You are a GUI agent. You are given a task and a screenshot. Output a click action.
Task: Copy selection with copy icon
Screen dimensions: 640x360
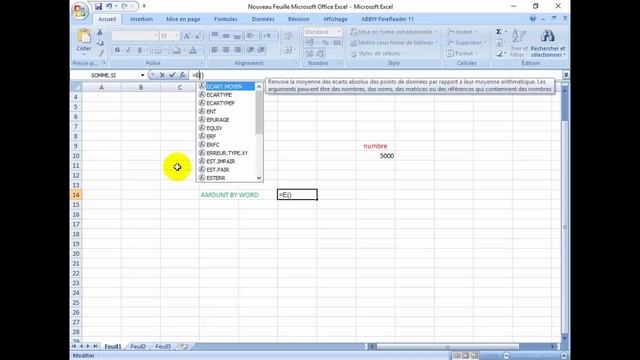pyautogui.click(x=100, y=42)
